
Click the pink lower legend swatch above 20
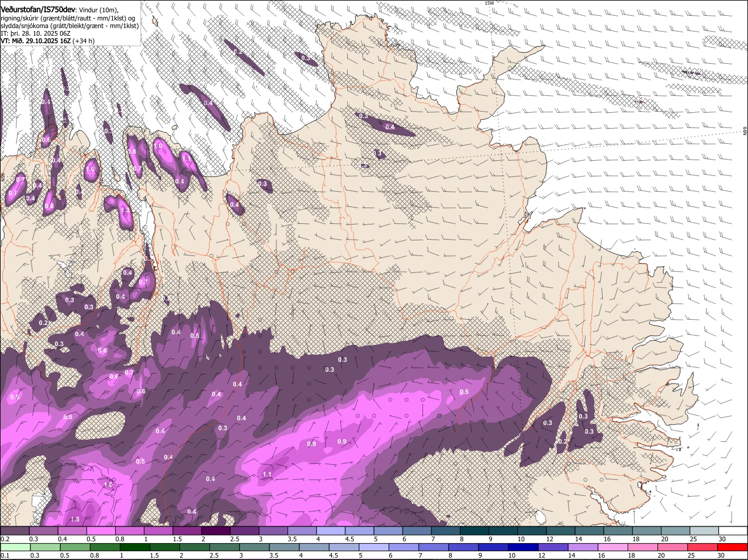pyautogui.click(x=673, y=548)
